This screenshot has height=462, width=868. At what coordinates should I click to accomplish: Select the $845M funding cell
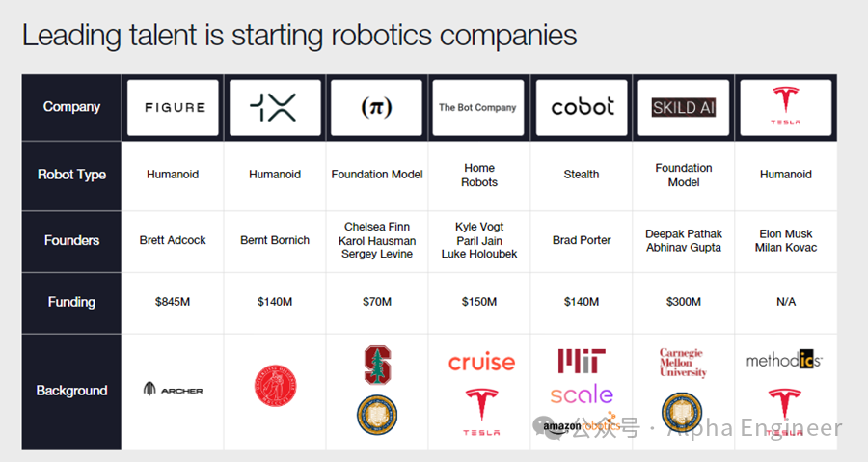[173, 302]
